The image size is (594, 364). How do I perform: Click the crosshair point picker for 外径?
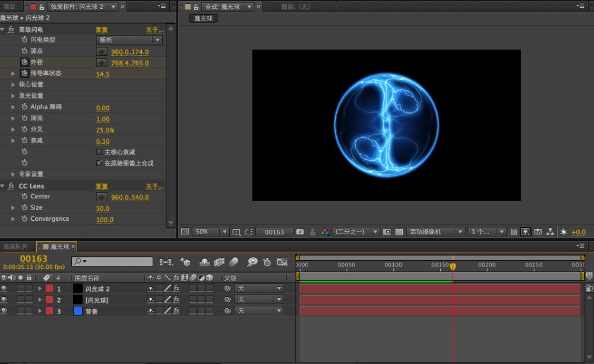pos(101,62)
